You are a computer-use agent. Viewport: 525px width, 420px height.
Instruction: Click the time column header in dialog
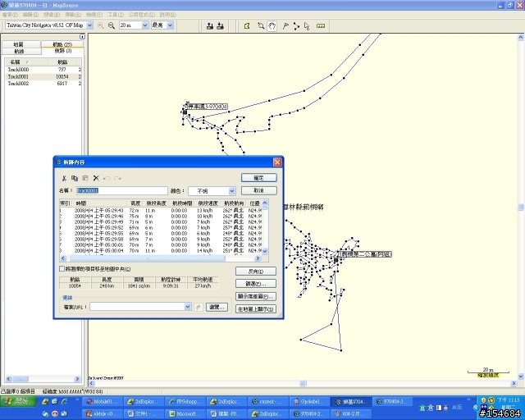point(100,203)
